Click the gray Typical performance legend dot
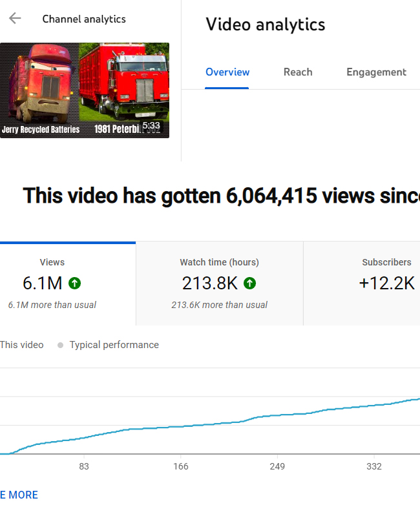The image size is (420, 516). pos(60,345)
